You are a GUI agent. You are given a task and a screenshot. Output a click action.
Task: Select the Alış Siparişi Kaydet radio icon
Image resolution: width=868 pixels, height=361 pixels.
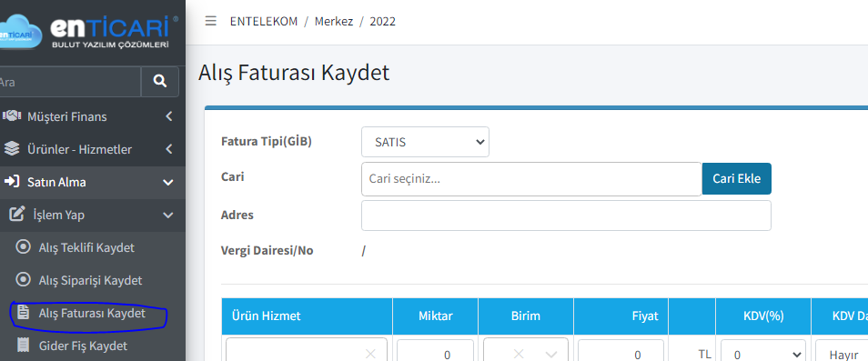click(24, 280)
